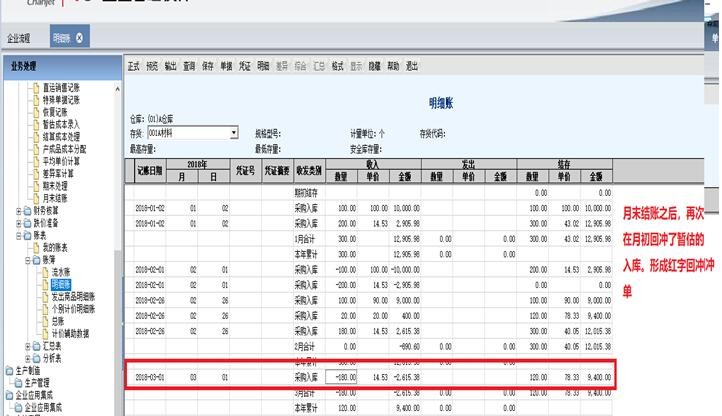
Task: Expand the 财务核算 tree node
Action: coord(20,210)
